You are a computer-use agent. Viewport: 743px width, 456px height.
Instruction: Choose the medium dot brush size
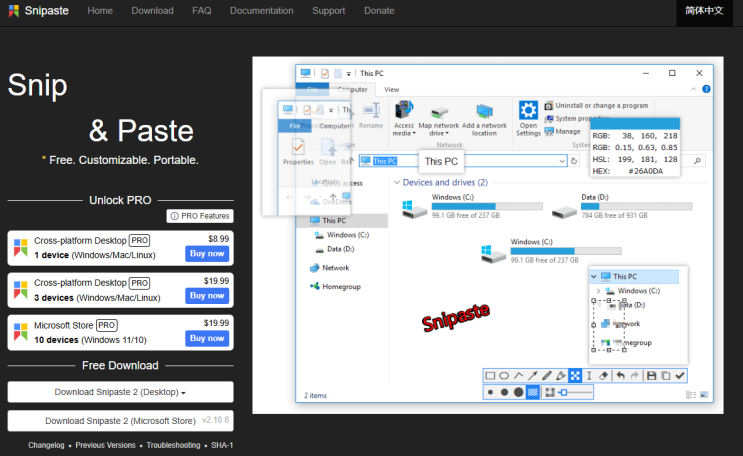click(x=504, y=392)
